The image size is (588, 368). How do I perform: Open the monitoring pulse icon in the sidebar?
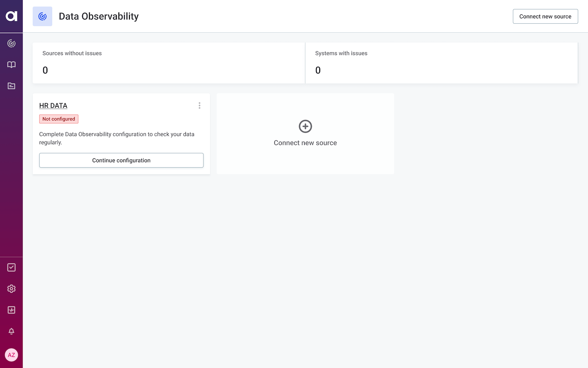point(11,310)
